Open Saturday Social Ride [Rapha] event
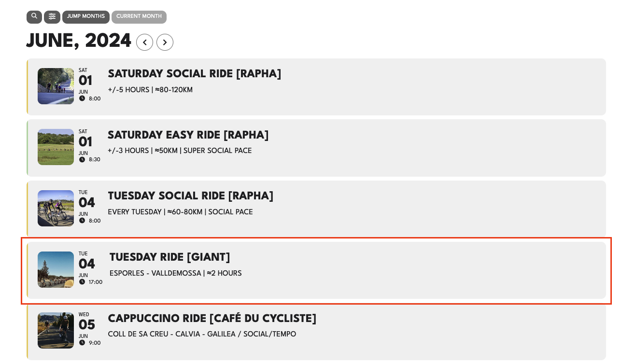The height and width of the screenshot is (364, 622). [194, 74]
